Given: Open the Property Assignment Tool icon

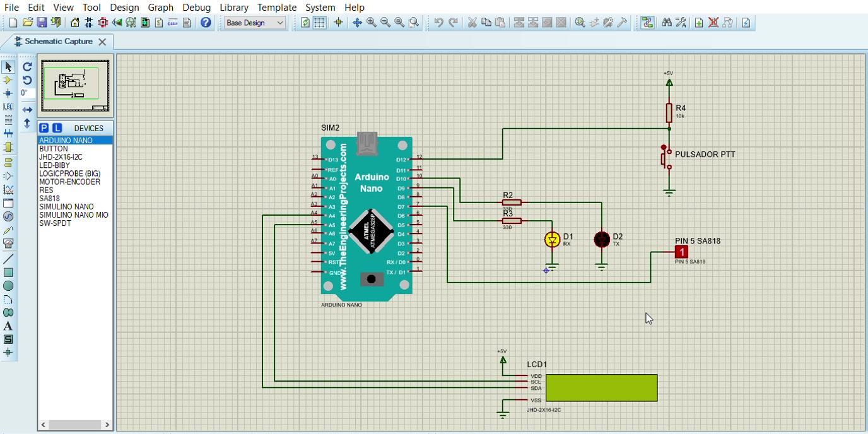Looking at the screenshot, I should [681, 23].
